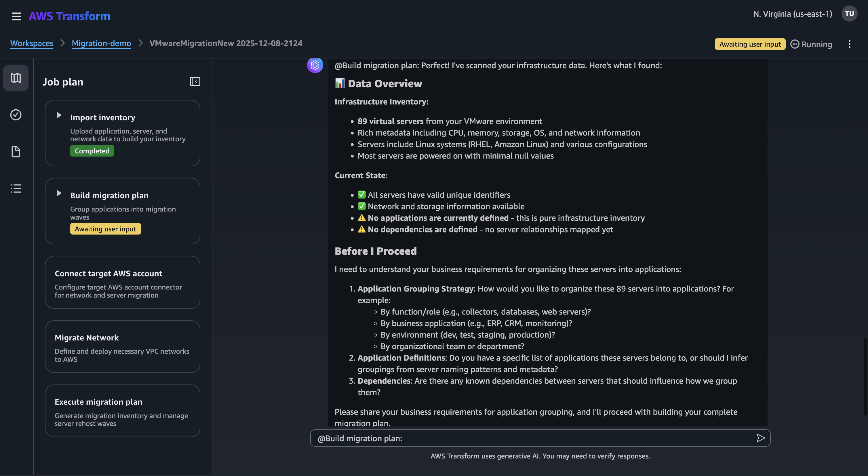Click the Completed badge under Import inventory
The width and height of the screenshot is (868, 476).
point(92,151)
